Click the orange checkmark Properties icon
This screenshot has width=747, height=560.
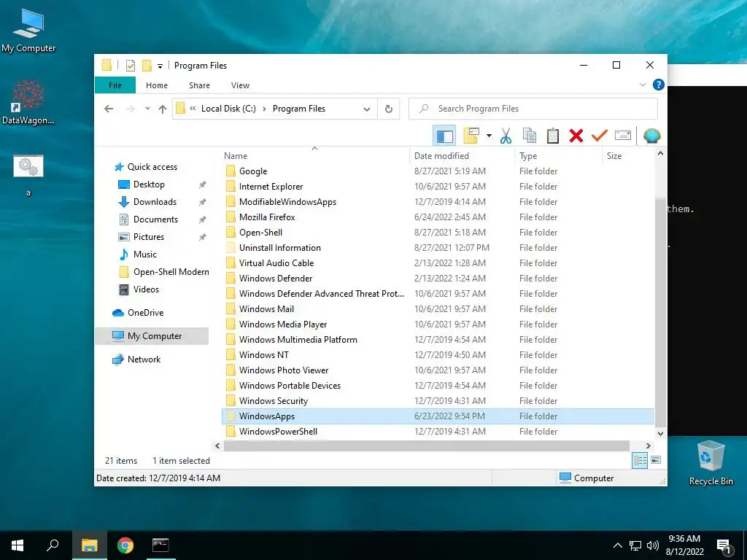[600, 136]
